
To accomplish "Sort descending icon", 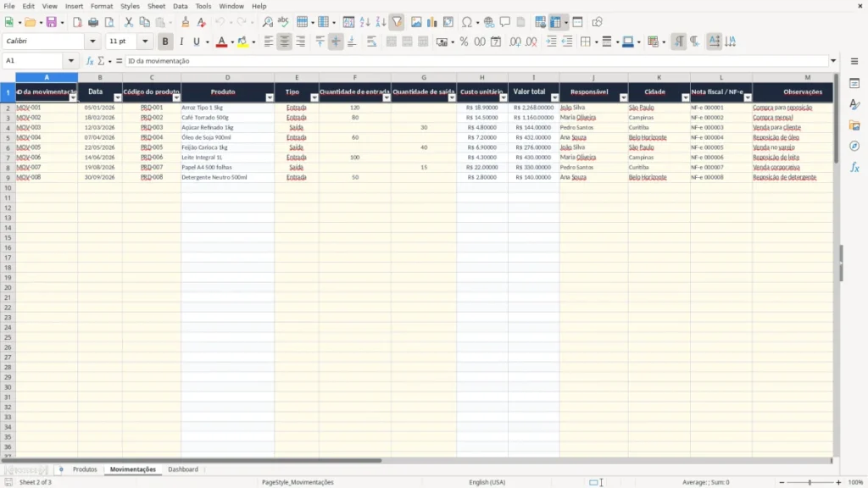I will point(381,22).
